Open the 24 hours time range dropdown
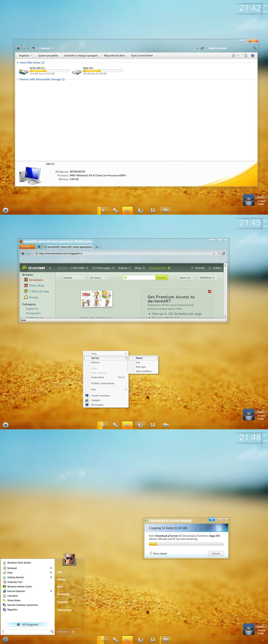 (x=99, y=278)
